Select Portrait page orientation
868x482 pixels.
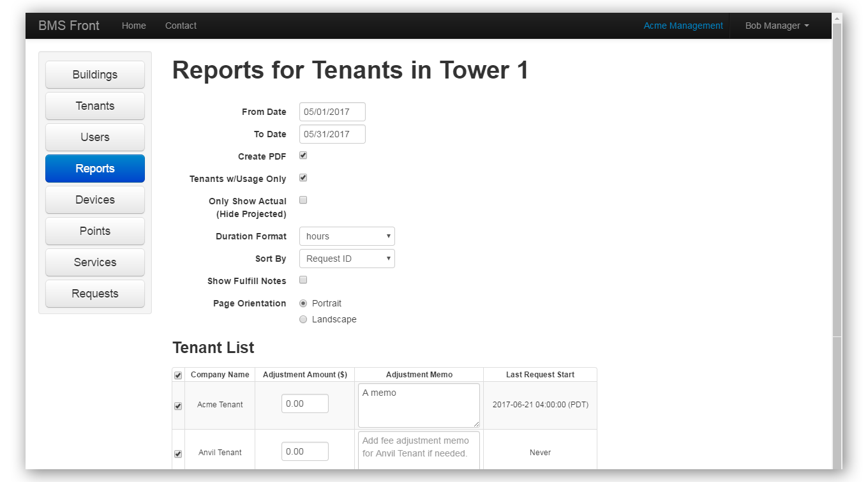click(303, 303)
